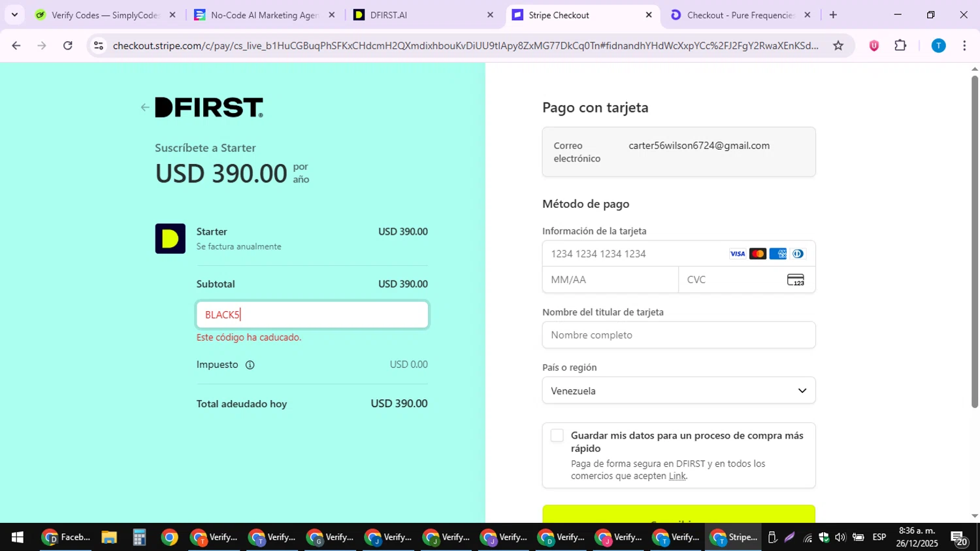
Task: Click 'Suscríbete a Starter' heading
Action: pyautogui.click(x=205, y=148)
